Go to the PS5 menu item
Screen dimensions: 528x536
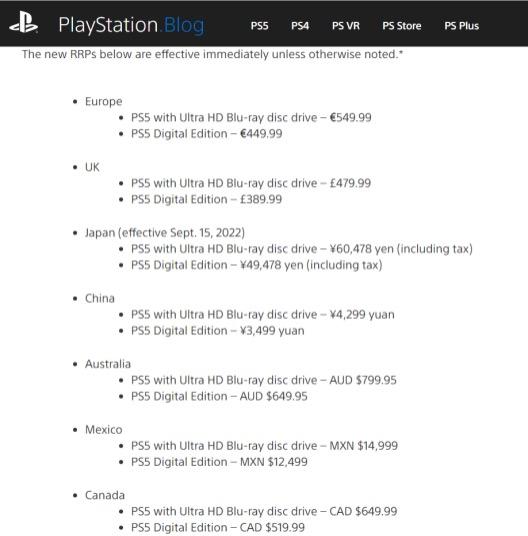259,26
